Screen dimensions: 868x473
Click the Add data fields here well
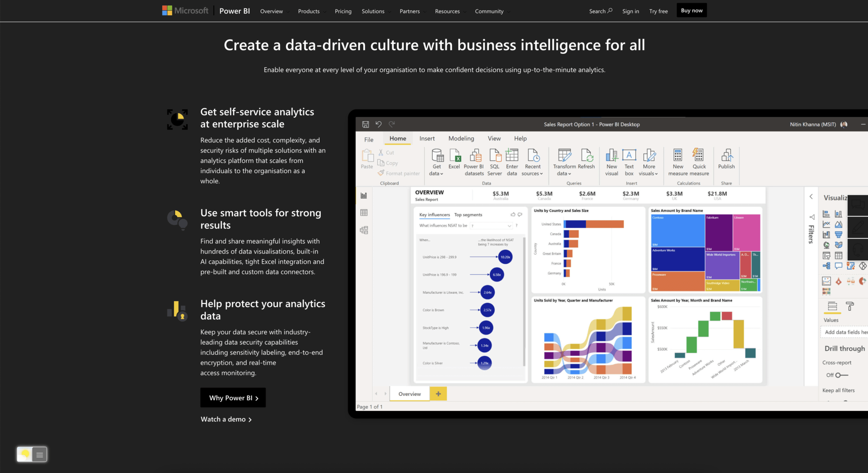[x=844, y=332]
